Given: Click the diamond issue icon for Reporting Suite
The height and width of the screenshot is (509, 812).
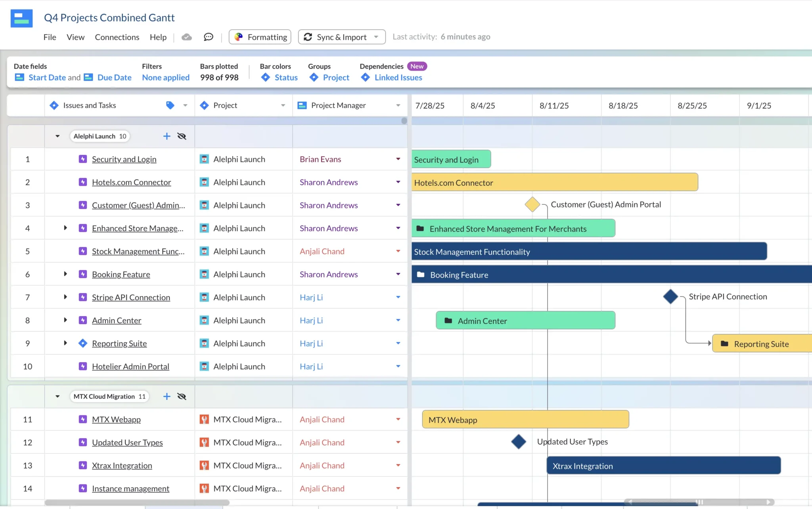Looking at the screenshot, I should click(82, 343).
